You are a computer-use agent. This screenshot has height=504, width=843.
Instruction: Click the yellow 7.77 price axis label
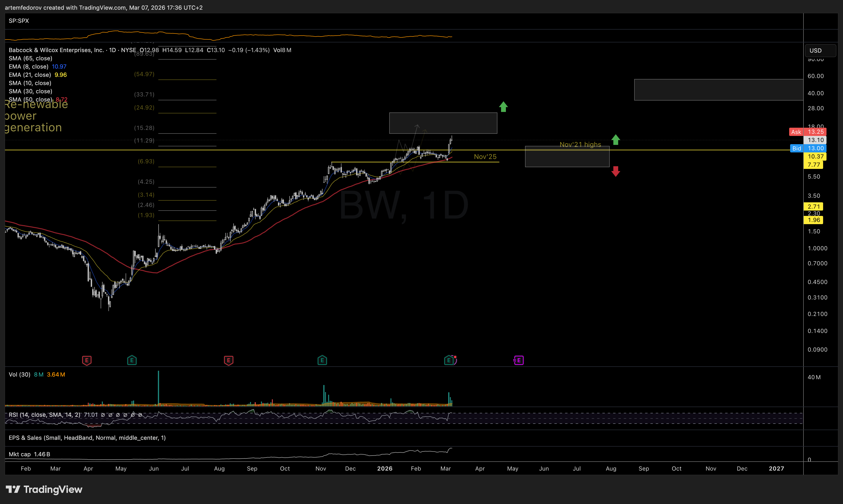point(813,165)
